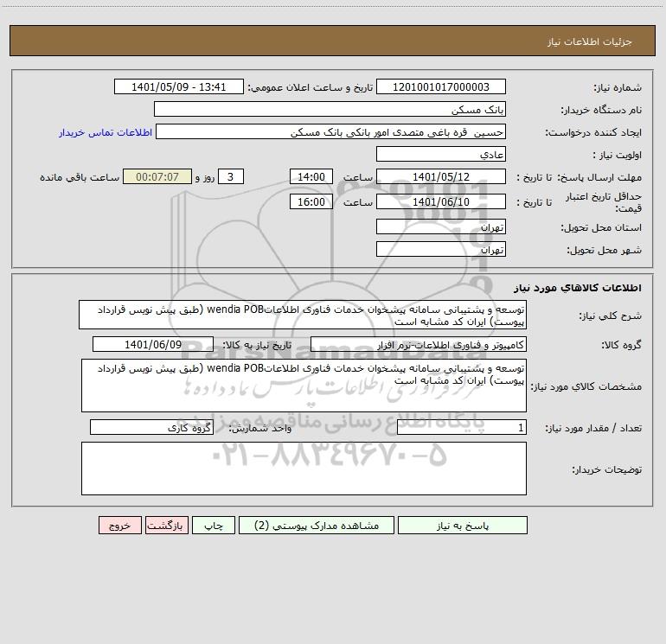Click the quantity field showing 1
The image size is (666, 644).
(462, 428)
